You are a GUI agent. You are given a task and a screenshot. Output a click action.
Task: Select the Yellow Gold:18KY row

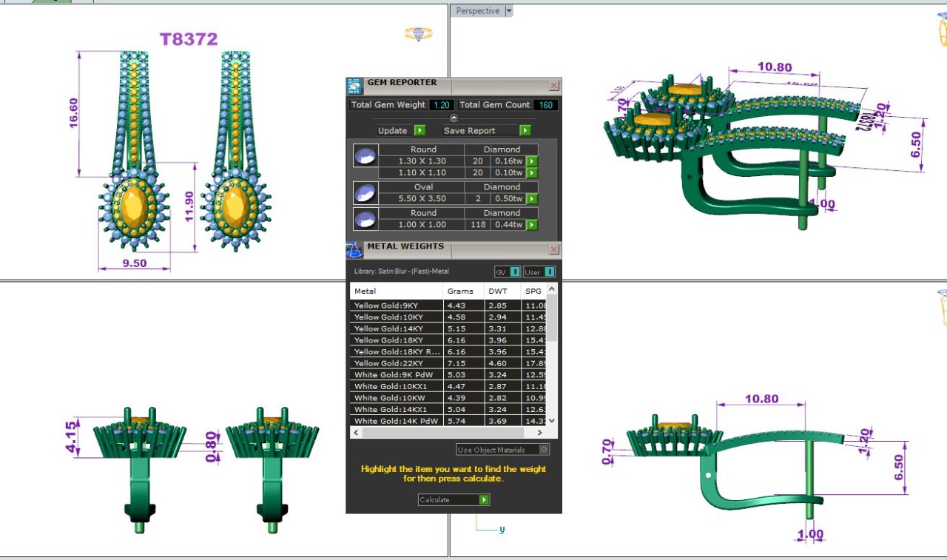(x=396, y=340)
